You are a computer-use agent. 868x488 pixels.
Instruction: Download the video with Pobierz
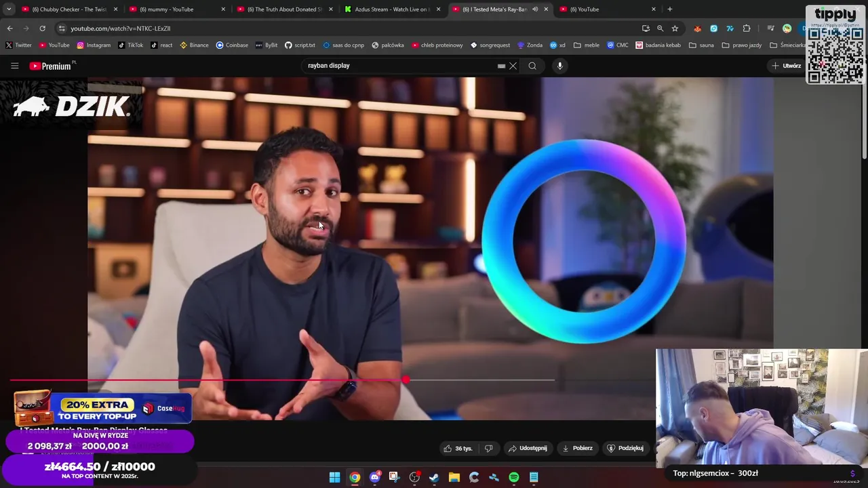tap(577, 448)
